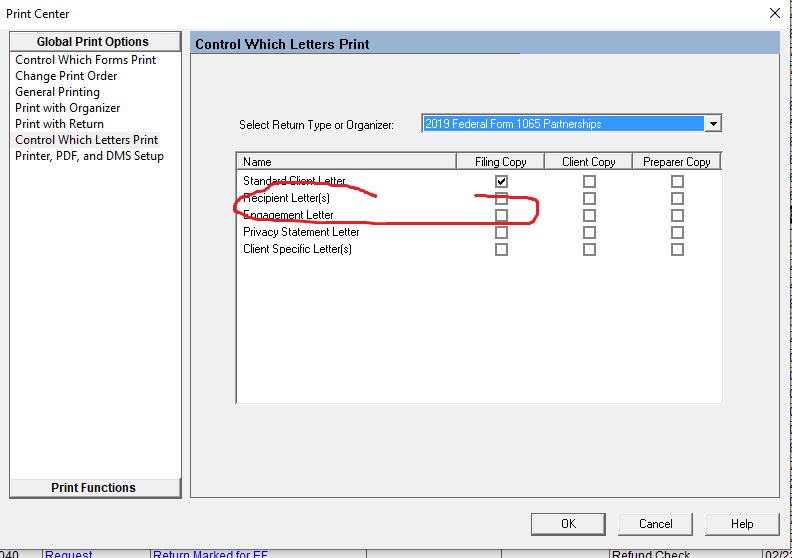The width and height of the screenshot is (792, 558).
Task: Open the return type dropdown arrow
Action: click(x=712, y=124)
